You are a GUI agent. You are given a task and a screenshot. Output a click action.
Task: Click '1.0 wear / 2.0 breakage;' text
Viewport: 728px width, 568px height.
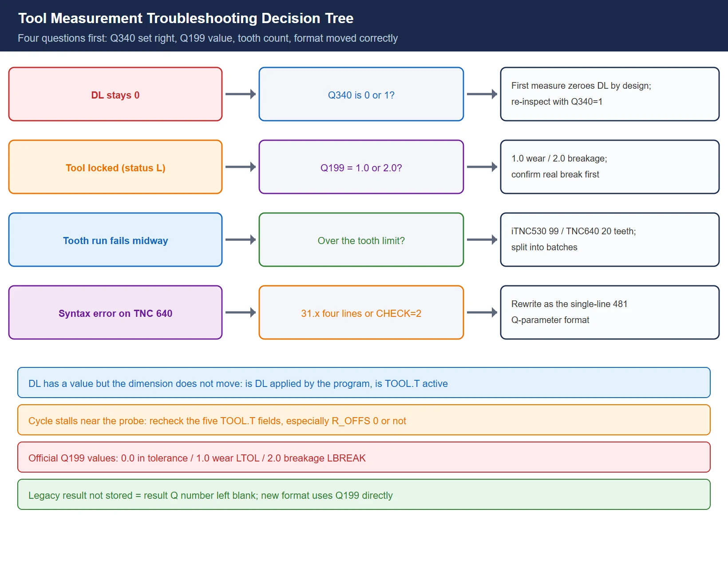(559, 158)
